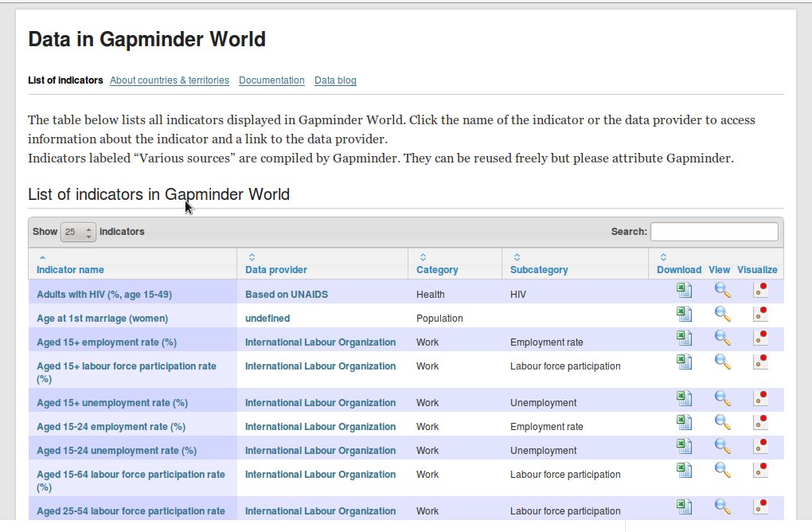Download Aged 15-24 employment rate spreadsheet
The image size is (812, 532).
pyautogui.click(x=684, y=423)
